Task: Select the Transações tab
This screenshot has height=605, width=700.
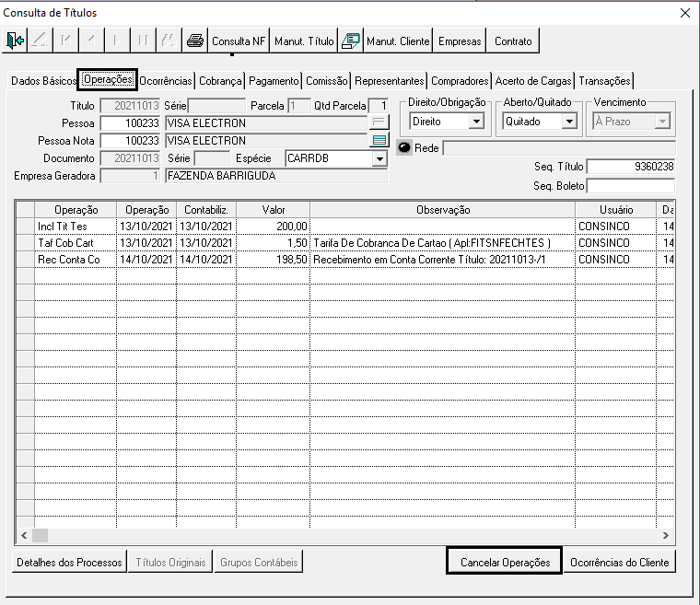Action: [604, 81]
